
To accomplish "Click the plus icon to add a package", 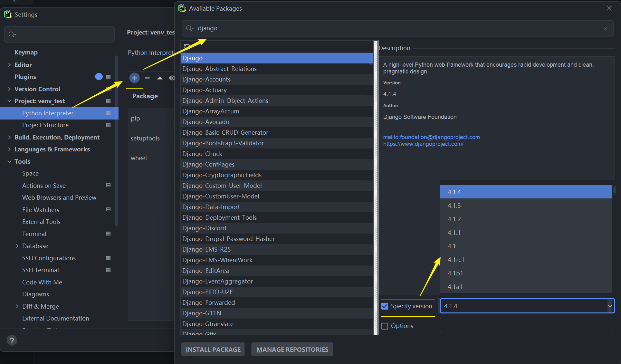I will click(x=134, y=78).
